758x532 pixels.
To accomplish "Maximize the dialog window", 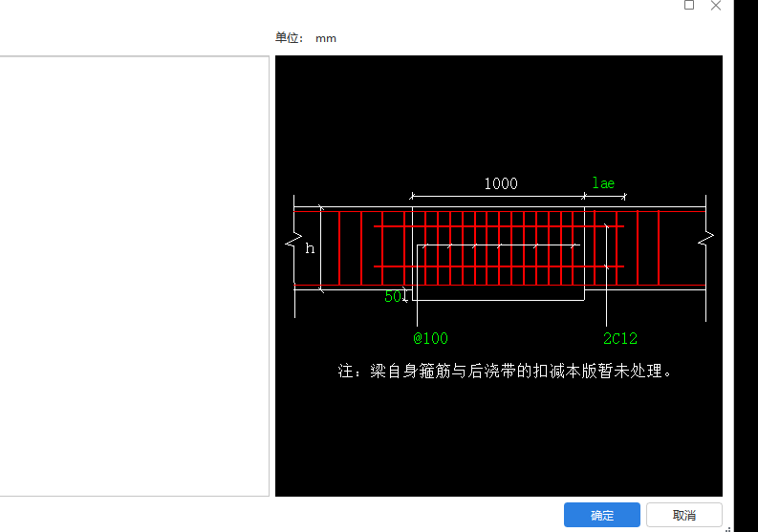I will 689,5.
